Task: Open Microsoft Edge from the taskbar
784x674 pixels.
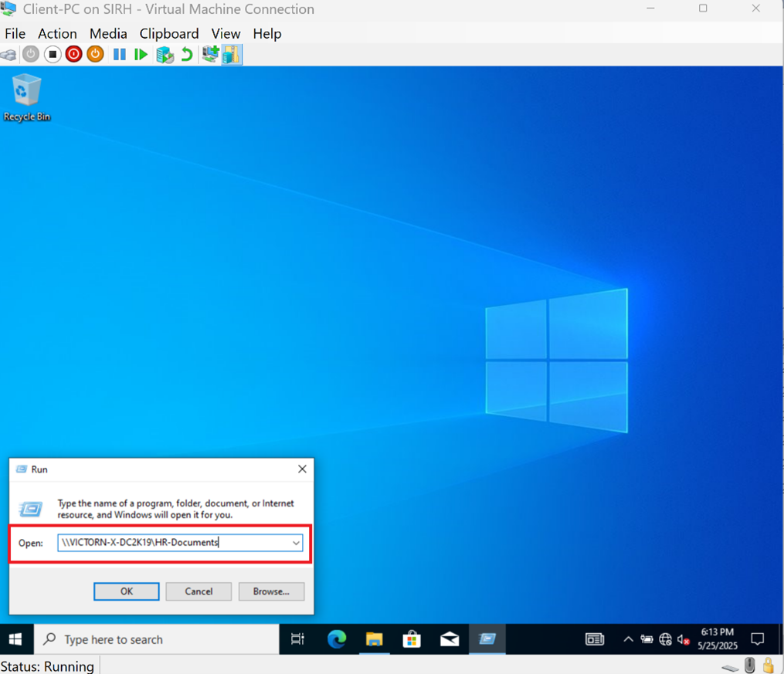Action: tap(337, 639)
